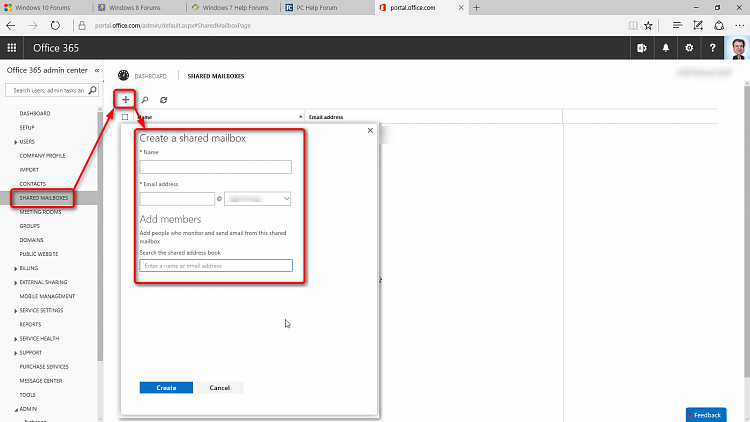Click the add shared mailbox plus icon
This screenshot has width=750, height=422.
(x=125, y=100)
